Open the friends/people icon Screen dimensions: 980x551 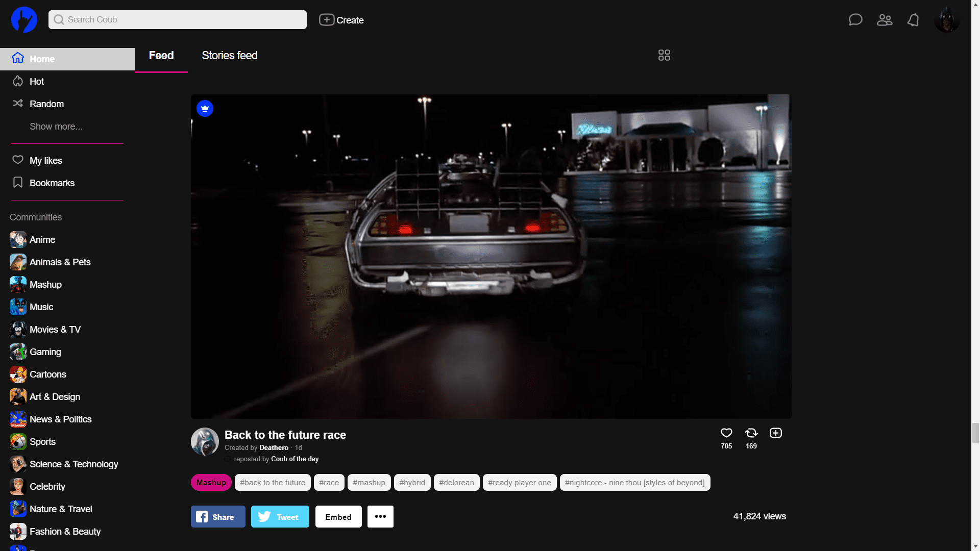pyautogui.click(x=885, y=20)
